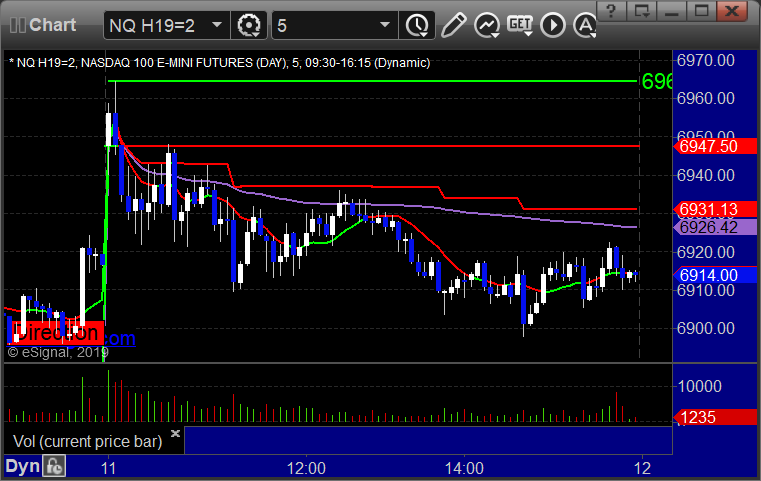The image size is (761, 481).
Task: Expand the NQ H19=2 symbol dropdown arrow
Action: tap(217, 25)
